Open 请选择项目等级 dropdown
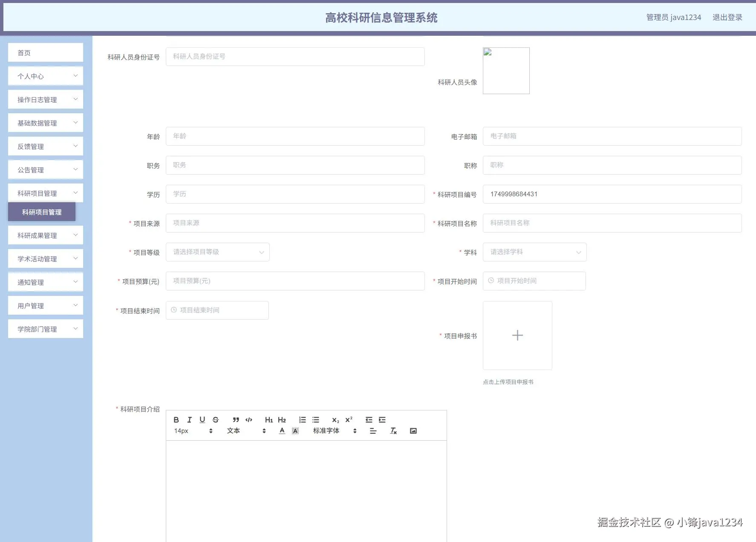 (x=218, y=252)
